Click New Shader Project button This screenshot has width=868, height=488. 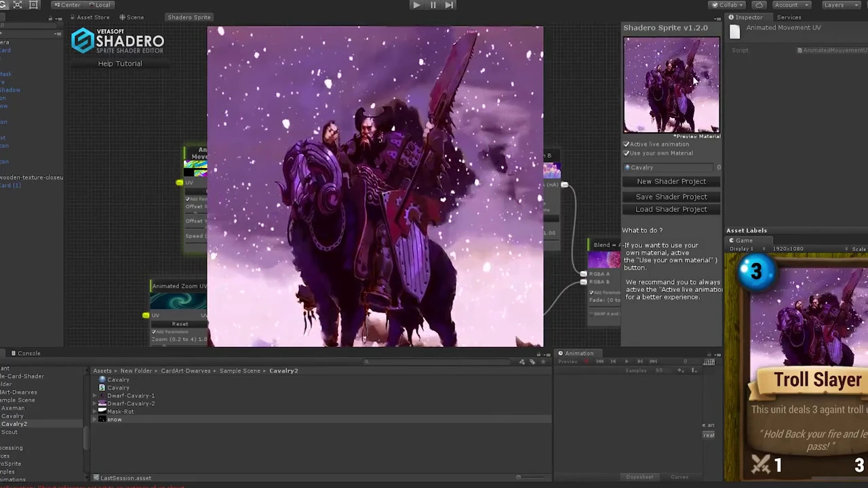pyautogui.click(x=671, y=182)
